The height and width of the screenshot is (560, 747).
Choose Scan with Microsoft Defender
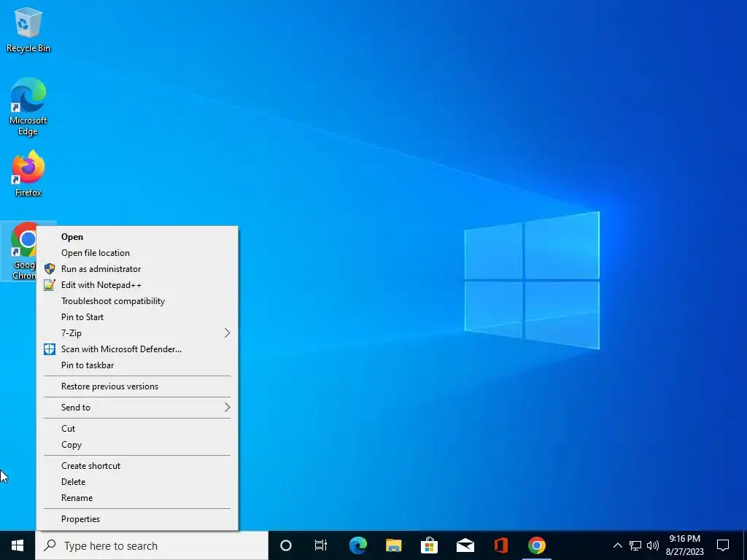[x=137, y=349]
